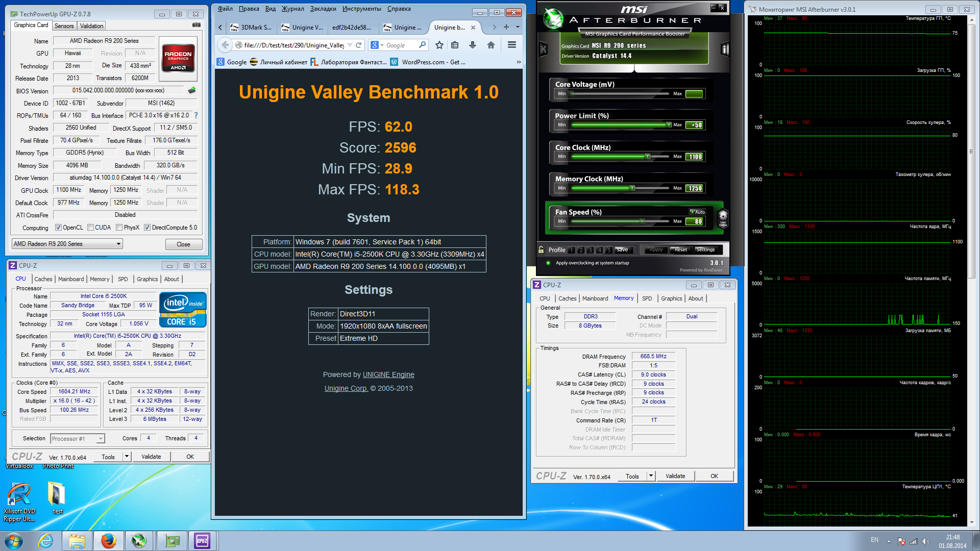Click Afterburner fan User Define gear icon
The width and height of the screenshot is (980, 551).
[x=723, y=218]
